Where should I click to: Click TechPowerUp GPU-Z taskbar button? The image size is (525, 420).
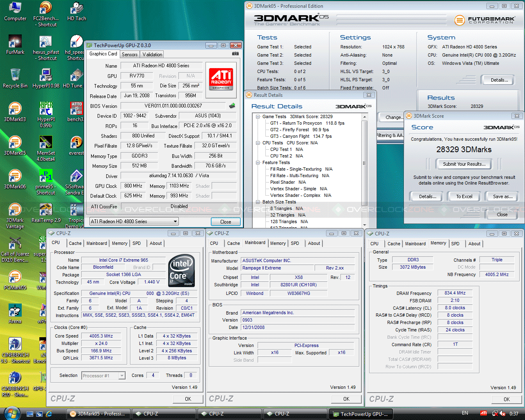361,414
